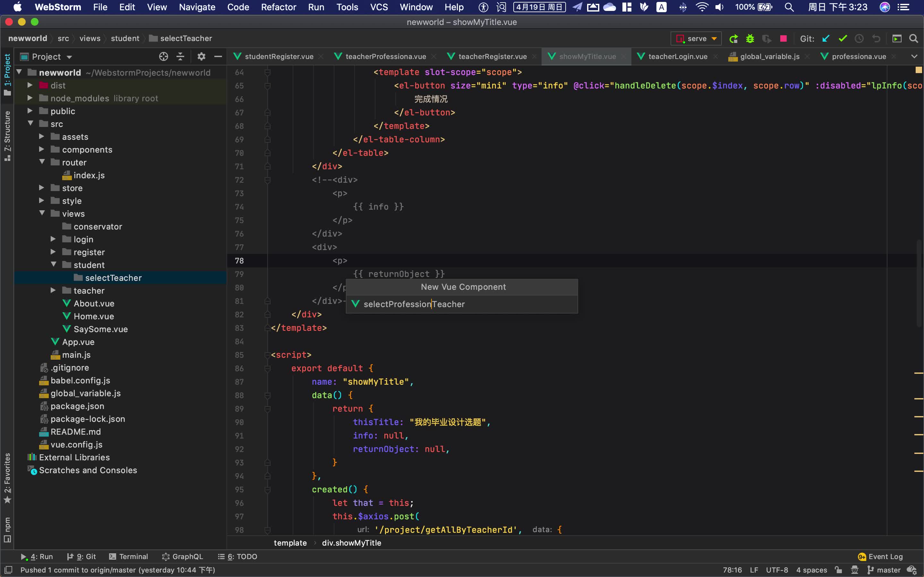Toggle the Favorites tool window
The height and width of the screenshot is (577, 924).
point(7,478)
